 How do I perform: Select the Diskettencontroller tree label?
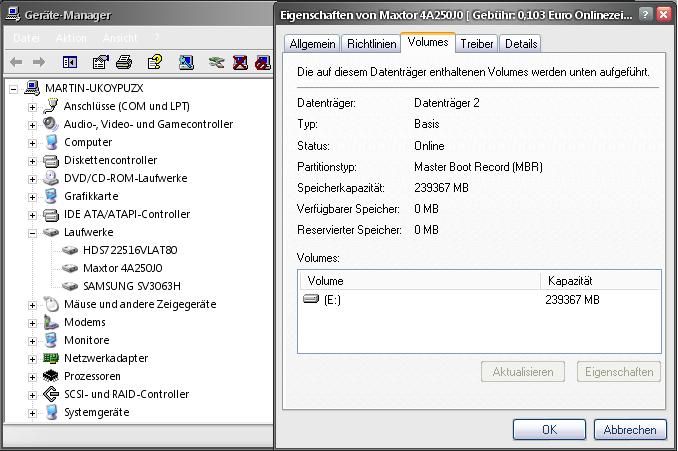pos(110,160)
